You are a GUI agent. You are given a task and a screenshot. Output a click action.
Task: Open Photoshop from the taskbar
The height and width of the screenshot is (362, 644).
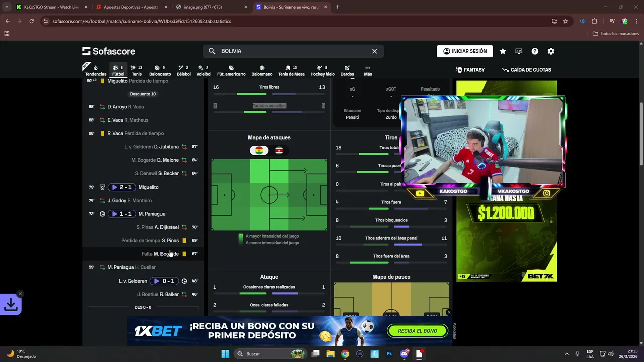click(x=389, y=354)
